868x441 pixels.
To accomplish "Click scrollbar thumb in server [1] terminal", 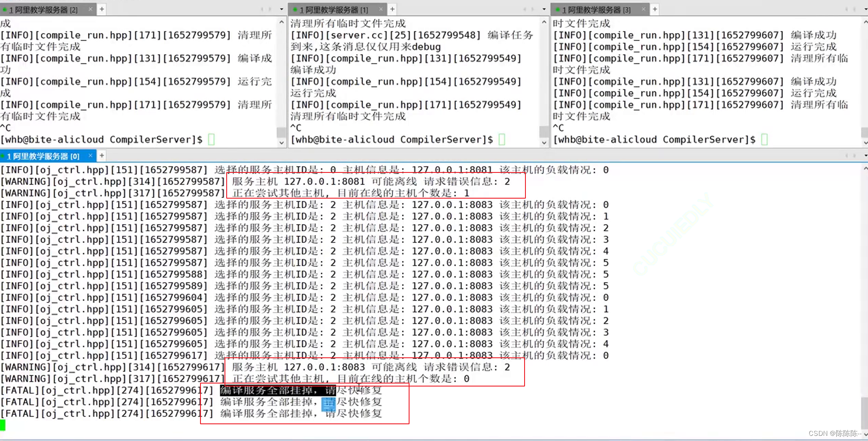I will click(x=544, y=131).
